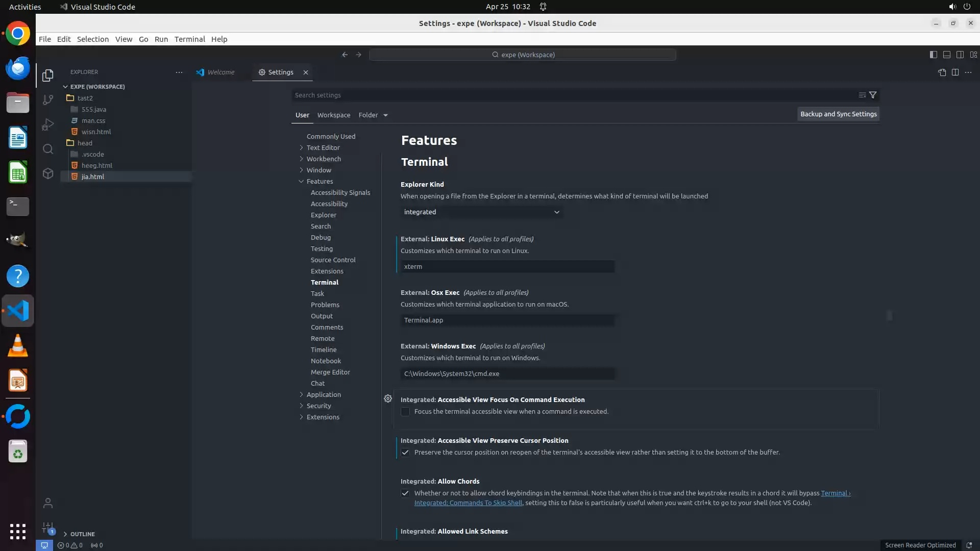The width and height of the screenshot is (980, 551).
Task: Click the Search icon in activity bar
Action: tap(48, 149)
